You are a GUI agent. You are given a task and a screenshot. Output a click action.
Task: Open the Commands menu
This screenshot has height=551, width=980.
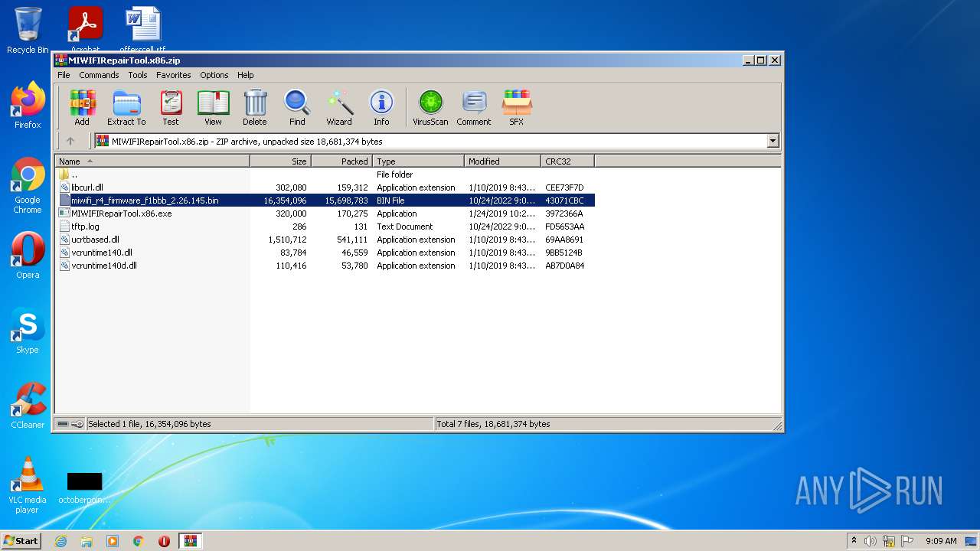99,75
